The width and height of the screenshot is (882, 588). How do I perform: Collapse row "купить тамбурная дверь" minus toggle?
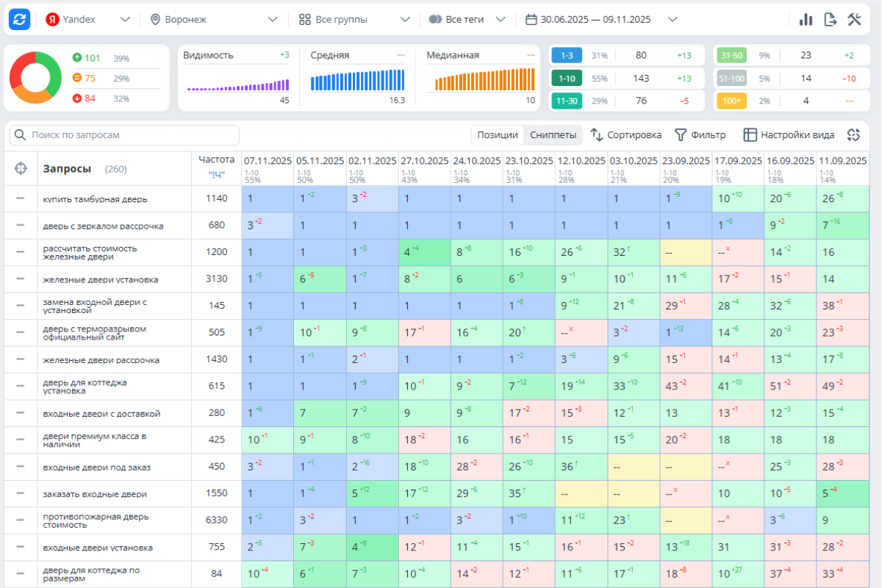(x=21, y=198)
